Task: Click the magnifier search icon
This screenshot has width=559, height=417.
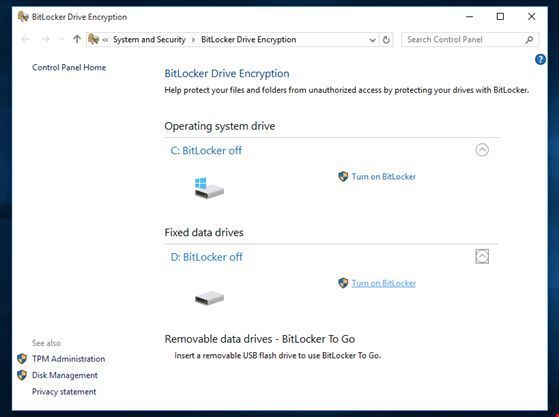Action: tap(529, 40)
